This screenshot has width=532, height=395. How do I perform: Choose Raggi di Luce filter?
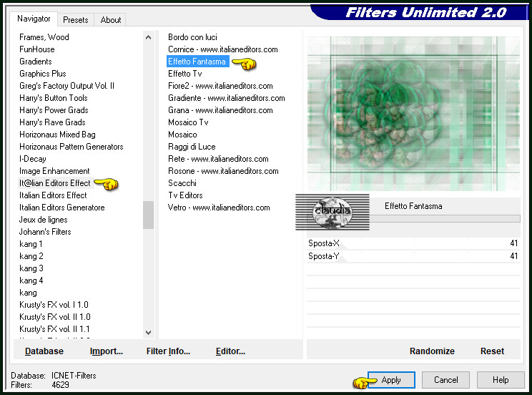coord(192,147)
